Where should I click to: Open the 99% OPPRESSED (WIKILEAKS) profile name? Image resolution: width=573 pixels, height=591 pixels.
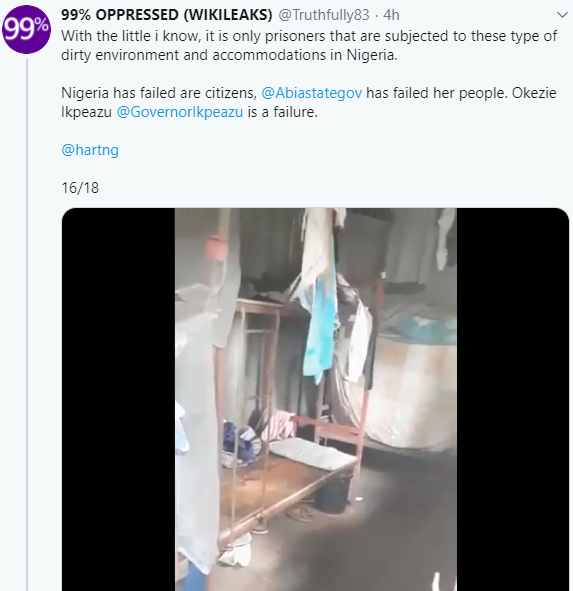click(167, 15)
